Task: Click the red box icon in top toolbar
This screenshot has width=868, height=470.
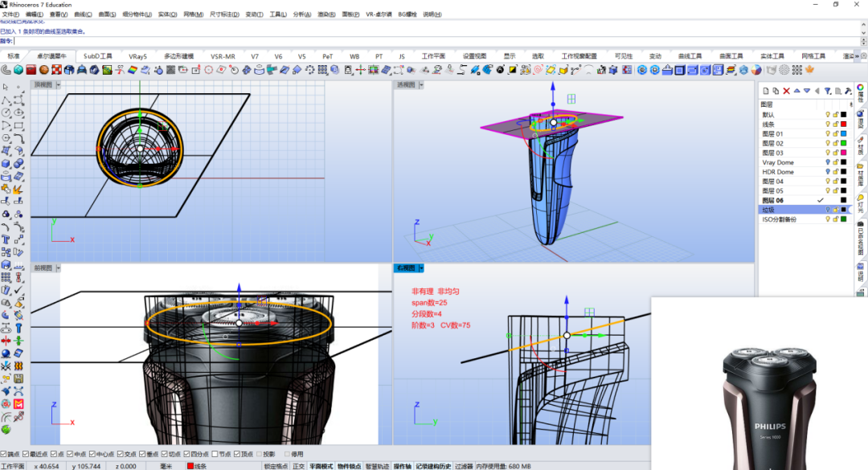Action: 31,70
